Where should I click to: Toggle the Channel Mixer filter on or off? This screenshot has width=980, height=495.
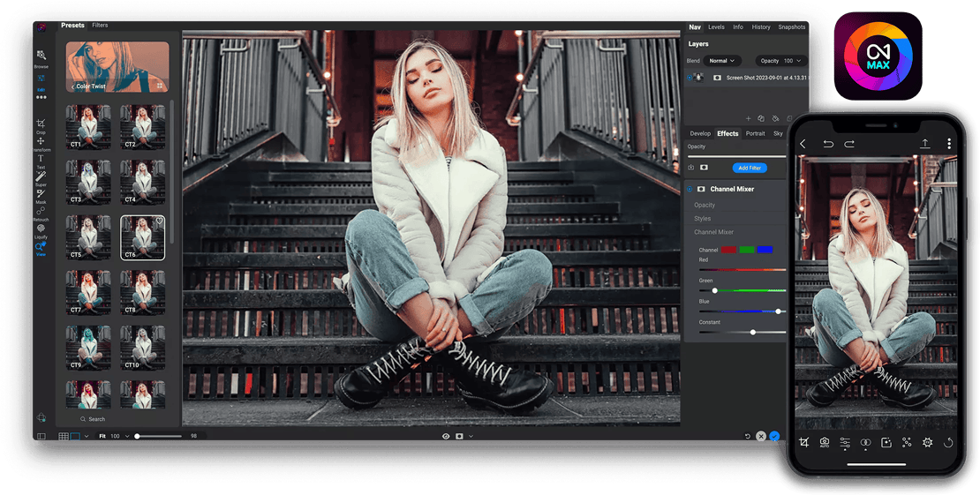click(x=690, y=189)
